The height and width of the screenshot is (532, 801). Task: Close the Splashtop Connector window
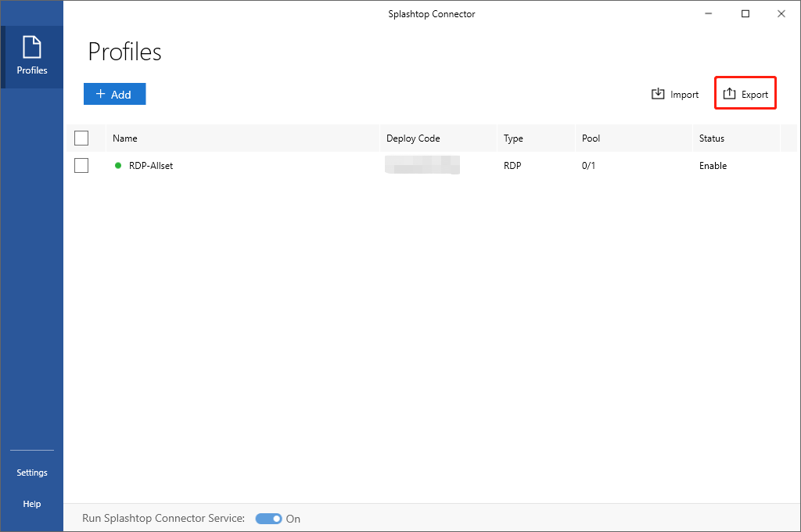pyautogui.click(x=781, y=14)
